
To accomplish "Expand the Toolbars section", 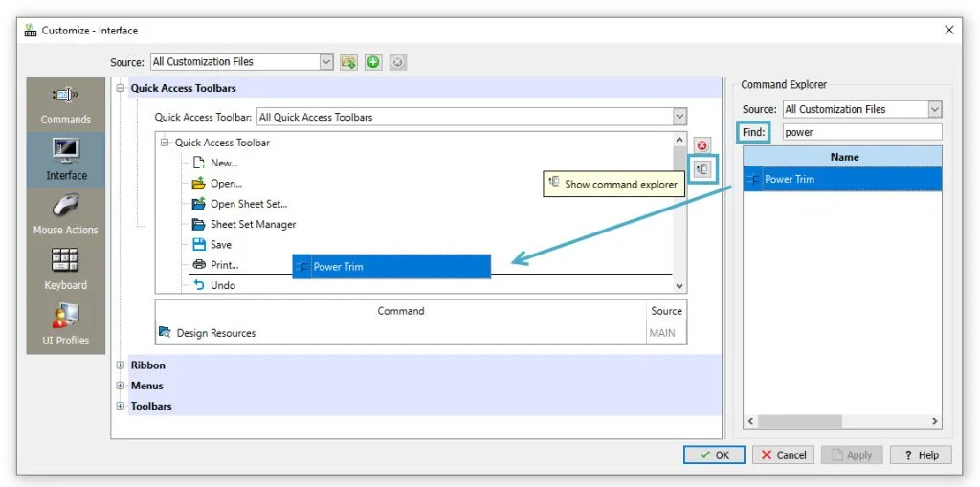I will click(121, 406).
